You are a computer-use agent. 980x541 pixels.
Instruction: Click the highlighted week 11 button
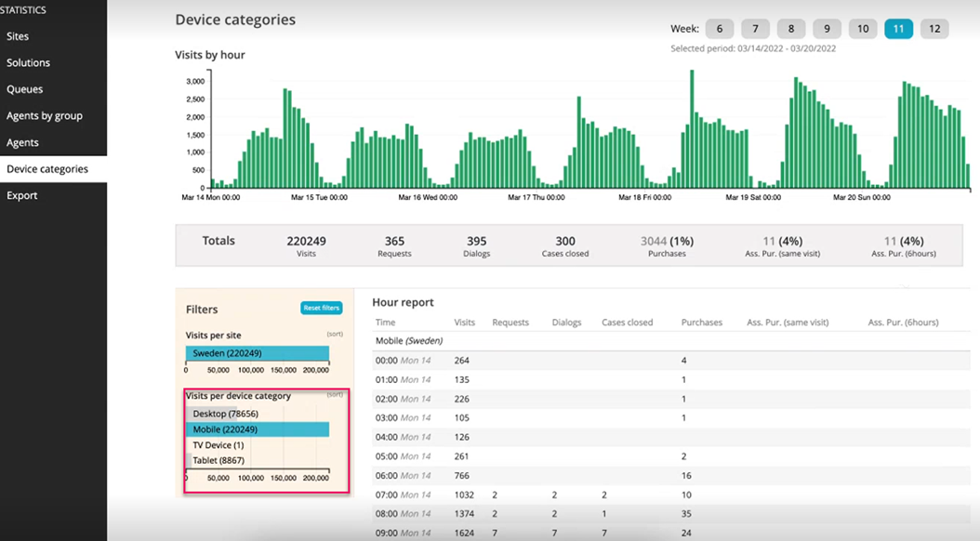coord(898,29)
